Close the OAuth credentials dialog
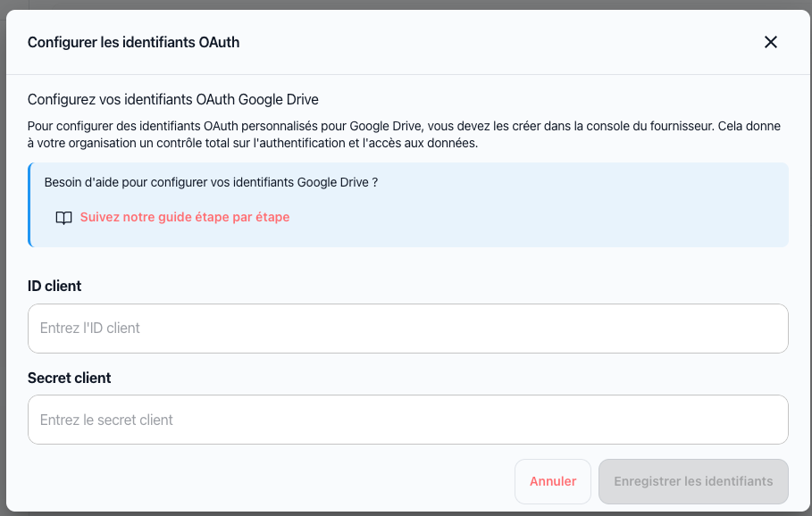Viewport: 812px width, 516px height. [x=771, y=42]
